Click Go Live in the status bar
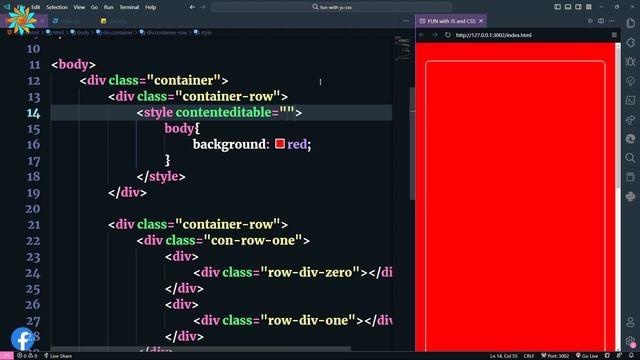 tap(587, 356)
